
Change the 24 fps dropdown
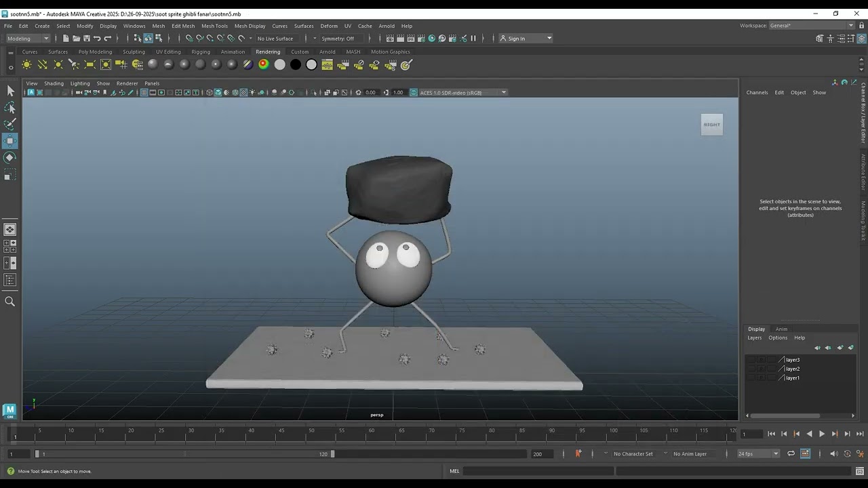click(758, 454)
